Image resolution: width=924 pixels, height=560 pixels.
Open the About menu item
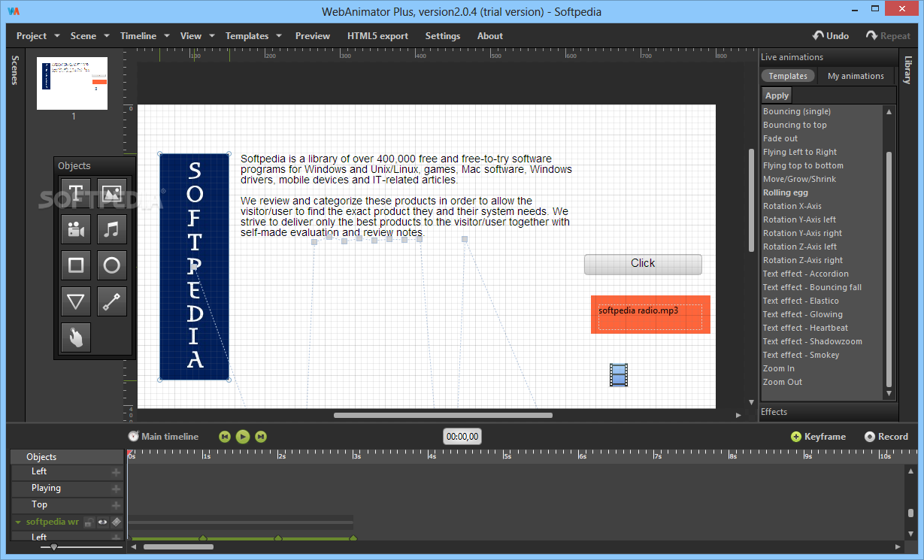click(490, 35)
